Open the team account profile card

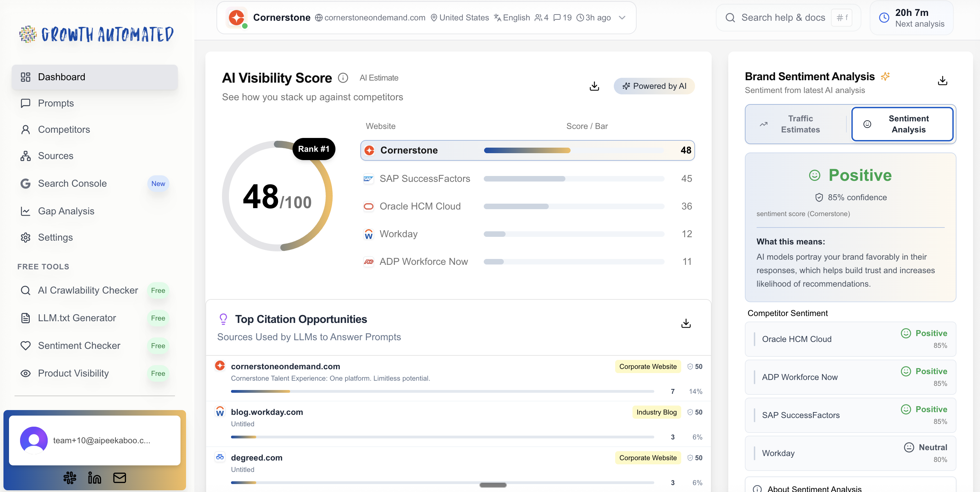94,440
